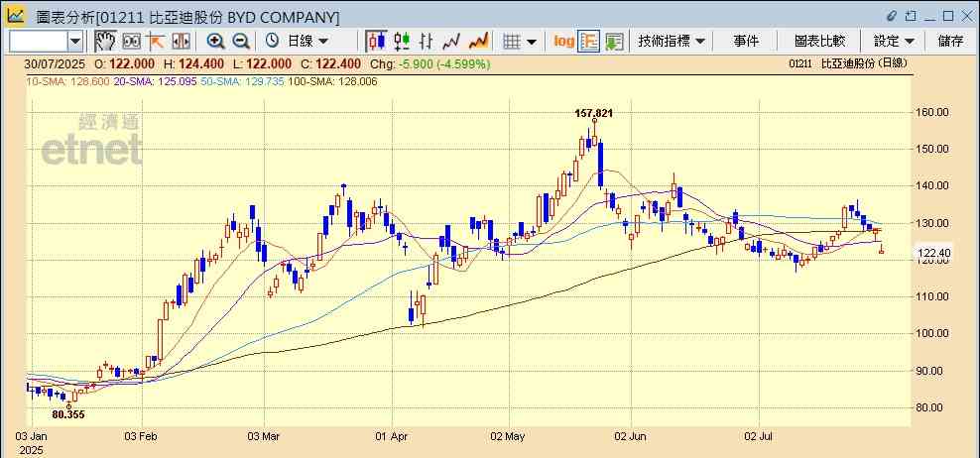Click the 122.40 current price tag

(933, 253)
